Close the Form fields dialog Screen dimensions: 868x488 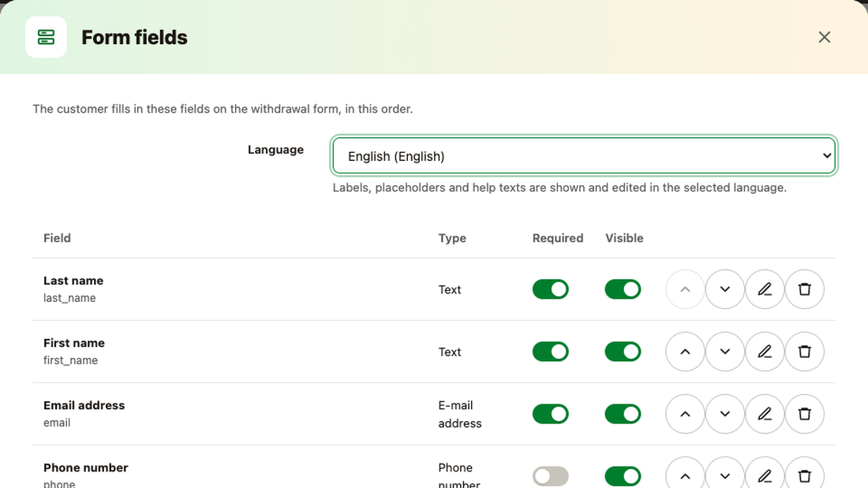point(825,37)
